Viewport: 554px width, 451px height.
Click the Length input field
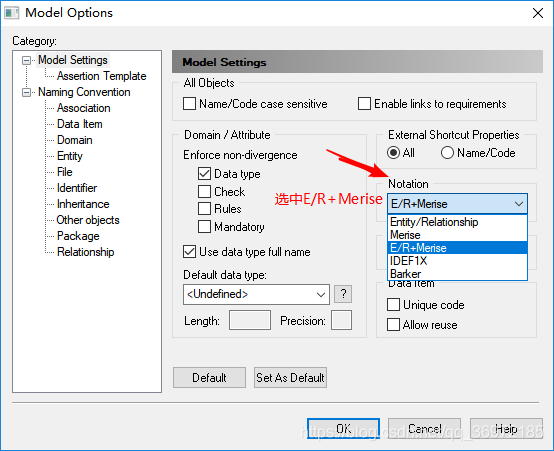point(250,320)
